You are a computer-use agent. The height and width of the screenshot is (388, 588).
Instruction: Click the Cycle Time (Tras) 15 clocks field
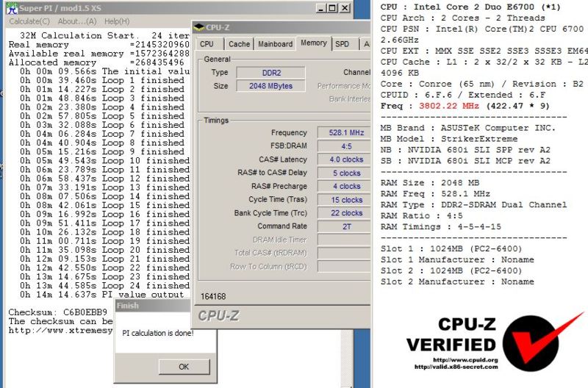(x=344, y=200)
